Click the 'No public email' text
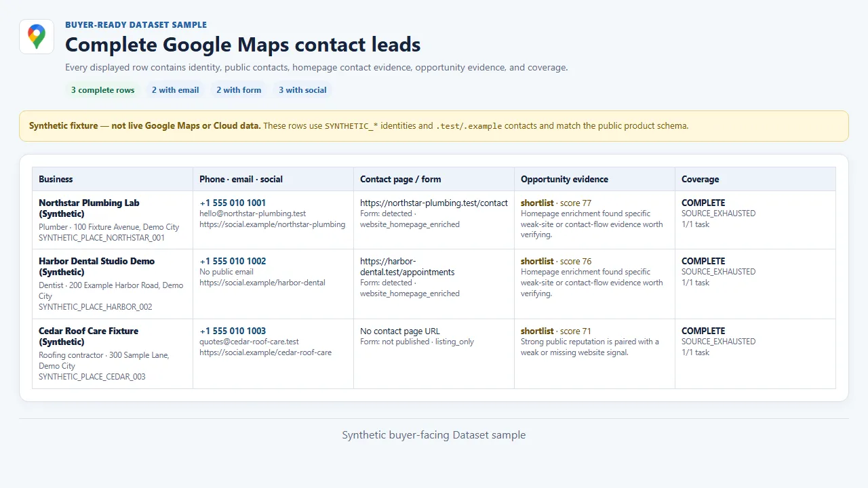Screen dimensions: 868x488 click(x=226, y=272)
